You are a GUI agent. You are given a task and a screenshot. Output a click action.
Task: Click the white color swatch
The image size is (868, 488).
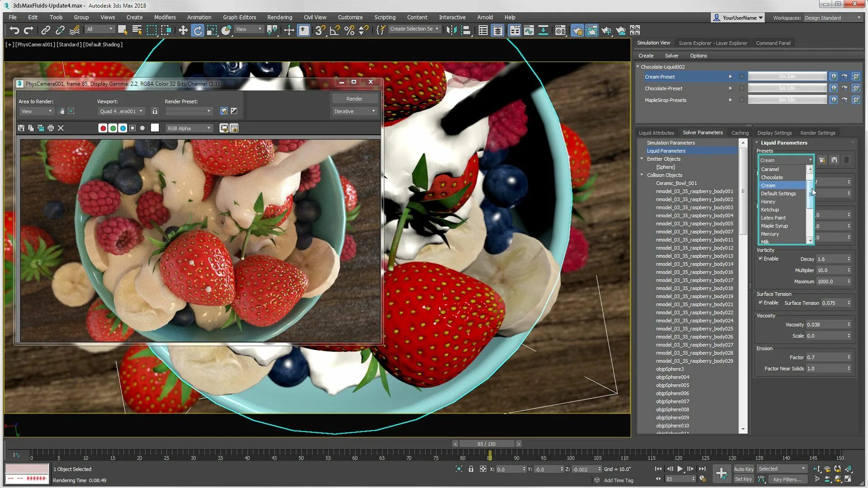[x=155, y=128]
